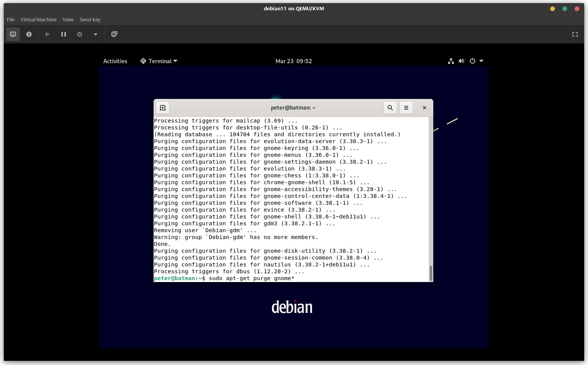Click the volume icon in guest panel
This screenshot has height=365, width=588.
[x=461, y=61]
